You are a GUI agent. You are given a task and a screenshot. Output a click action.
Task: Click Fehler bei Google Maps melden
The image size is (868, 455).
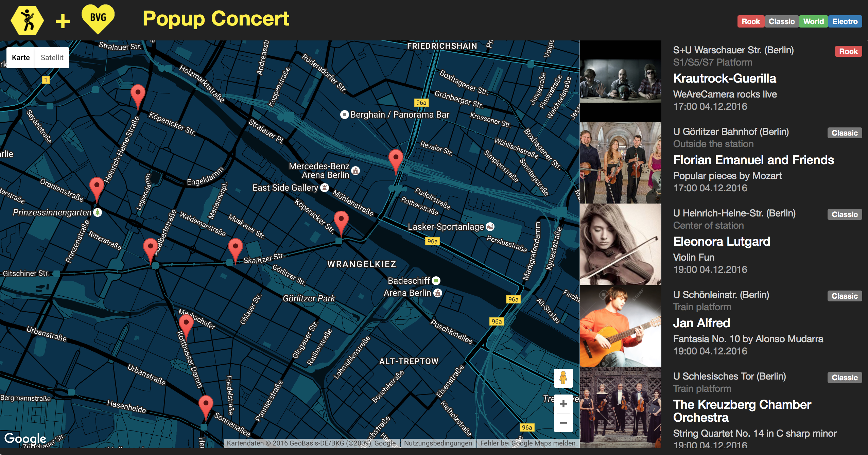527,443
